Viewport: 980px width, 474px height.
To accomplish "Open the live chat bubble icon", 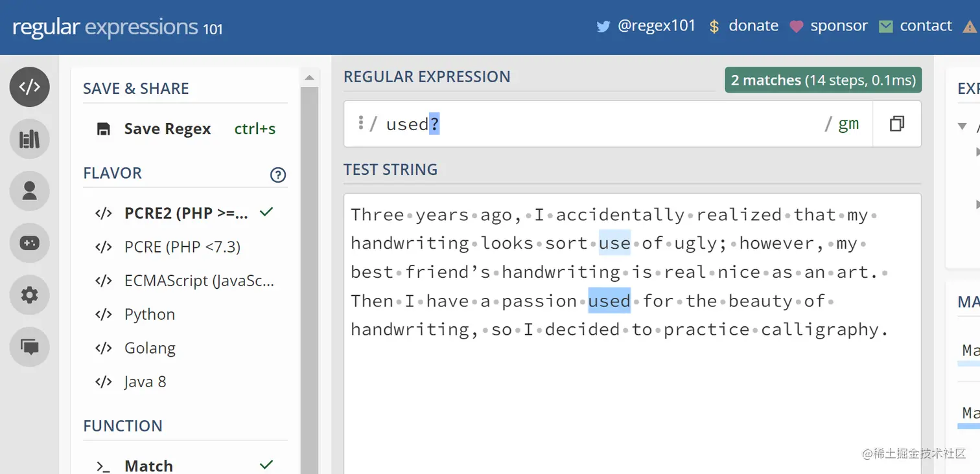I will point(29,346).
